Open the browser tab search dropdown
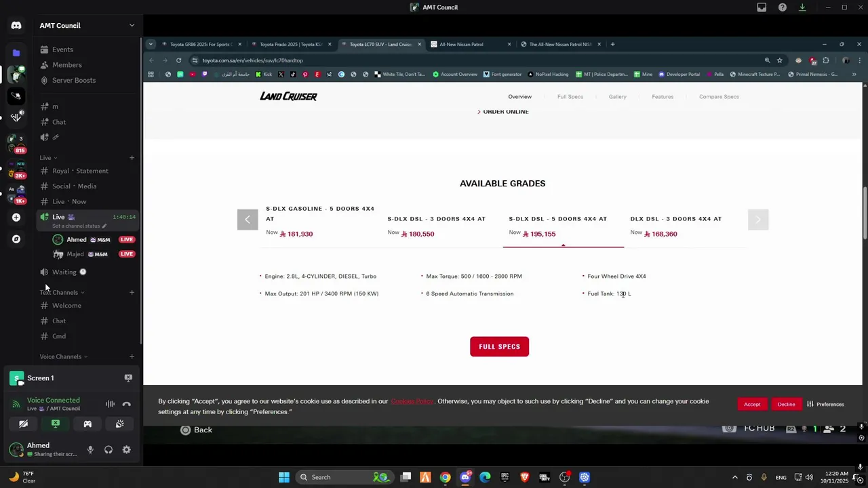Image resolution: width=868 pixels, height=488 pixels. point(151,45)
